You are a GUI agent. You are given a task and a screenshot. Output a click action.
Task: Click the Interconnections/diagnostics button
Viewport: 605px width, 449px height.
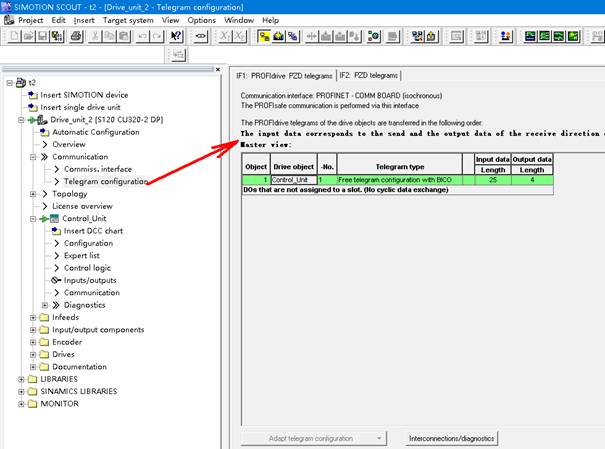[x=452, y=438]
